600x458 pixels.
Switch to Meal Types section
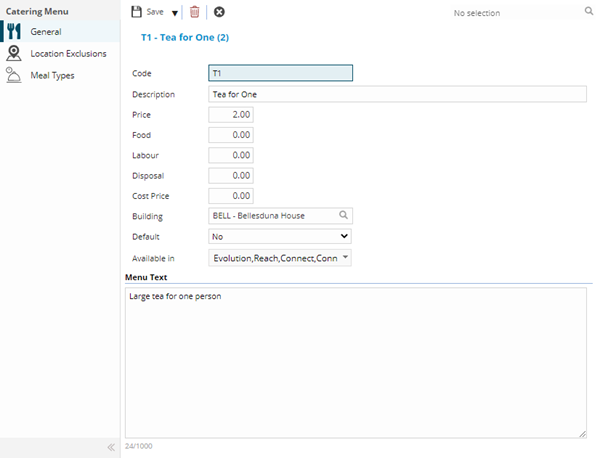tap(52, 75)
